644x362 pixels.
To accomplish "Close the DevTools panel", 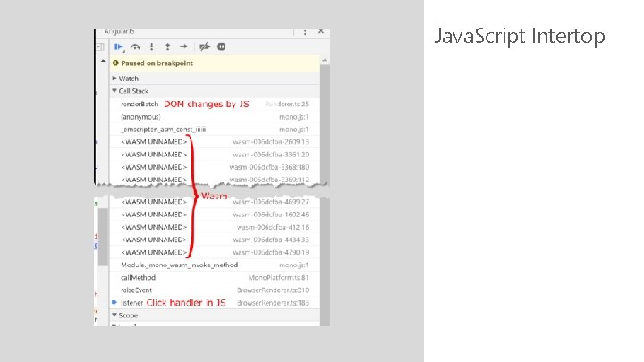I will (321, 31).
